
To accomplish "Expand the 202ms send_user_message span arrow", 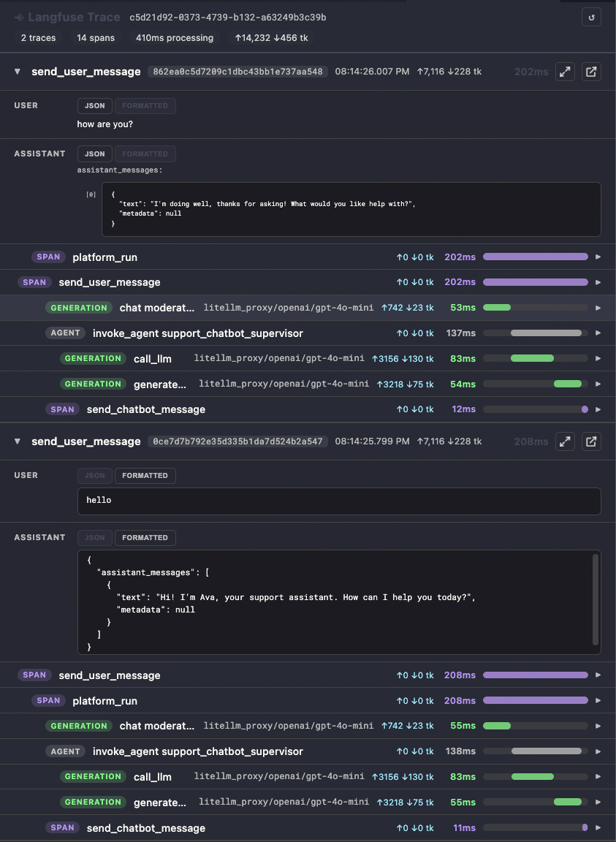I will click(598, 282).
